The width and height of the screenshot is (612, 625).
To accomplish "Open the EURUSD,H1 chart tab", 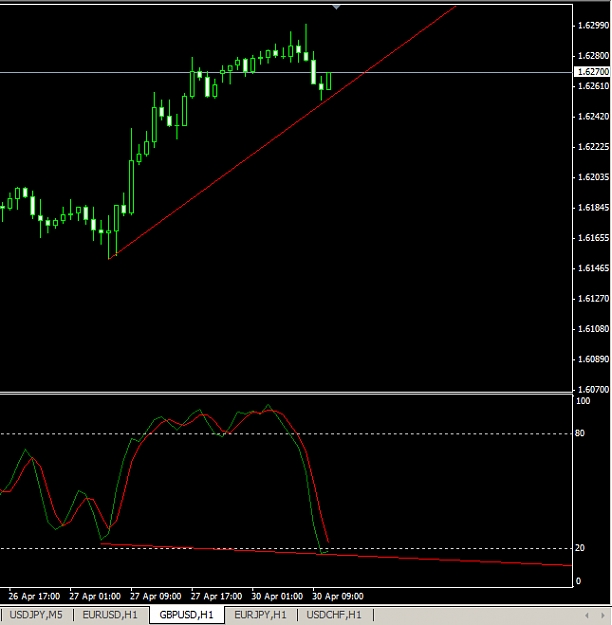I will tap(110, 615).
